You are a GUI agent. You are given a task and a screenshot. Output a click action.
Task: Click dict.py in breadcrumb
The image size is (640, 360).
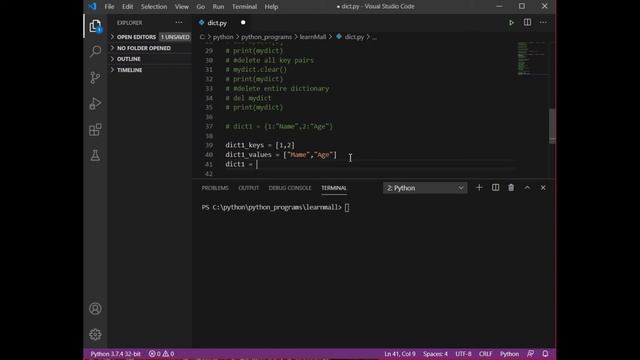354,37
